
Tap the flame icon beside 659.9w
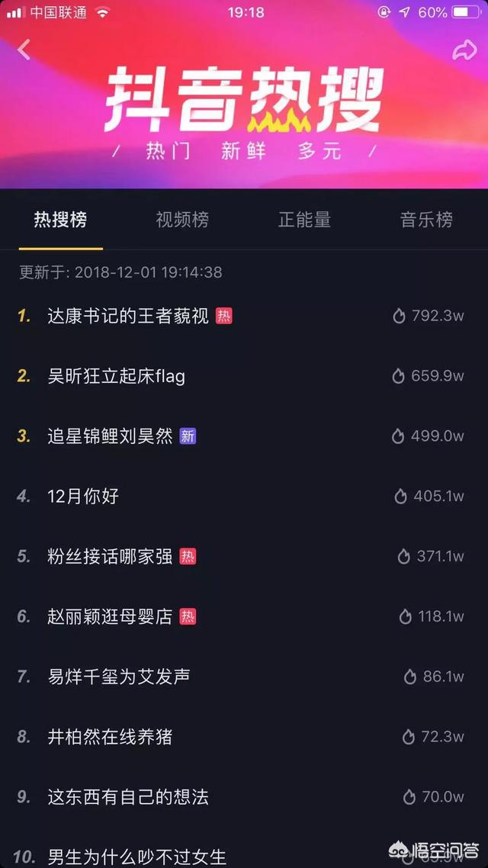398,377
